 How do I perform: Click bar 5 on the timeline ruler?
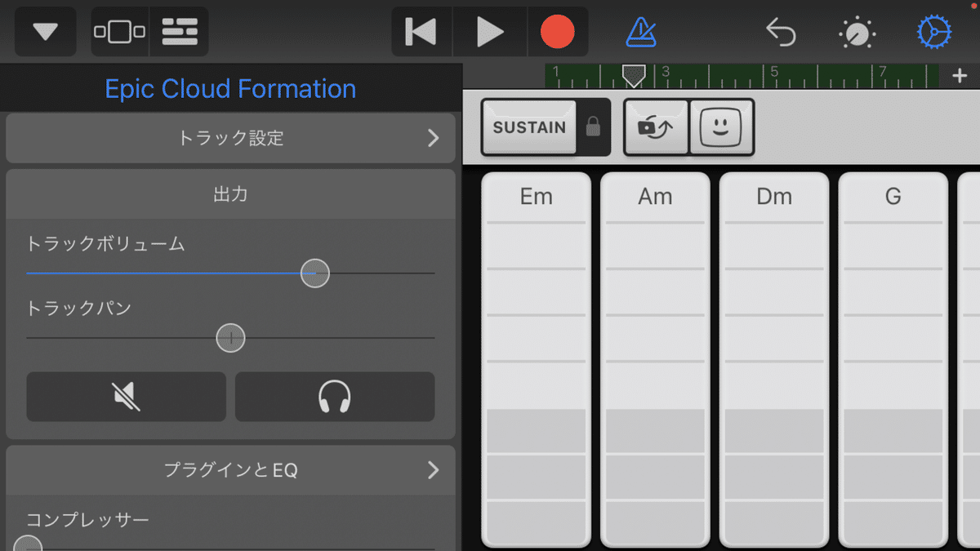(773, 72)
